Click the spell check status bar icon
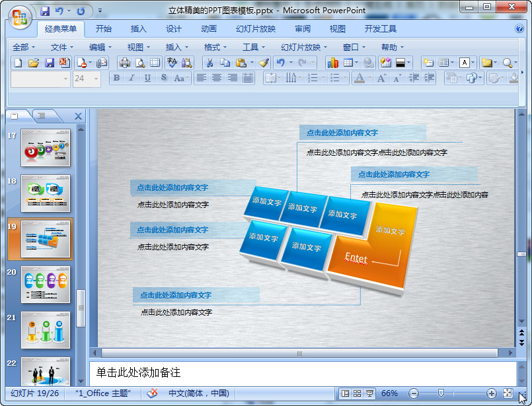 153,393
